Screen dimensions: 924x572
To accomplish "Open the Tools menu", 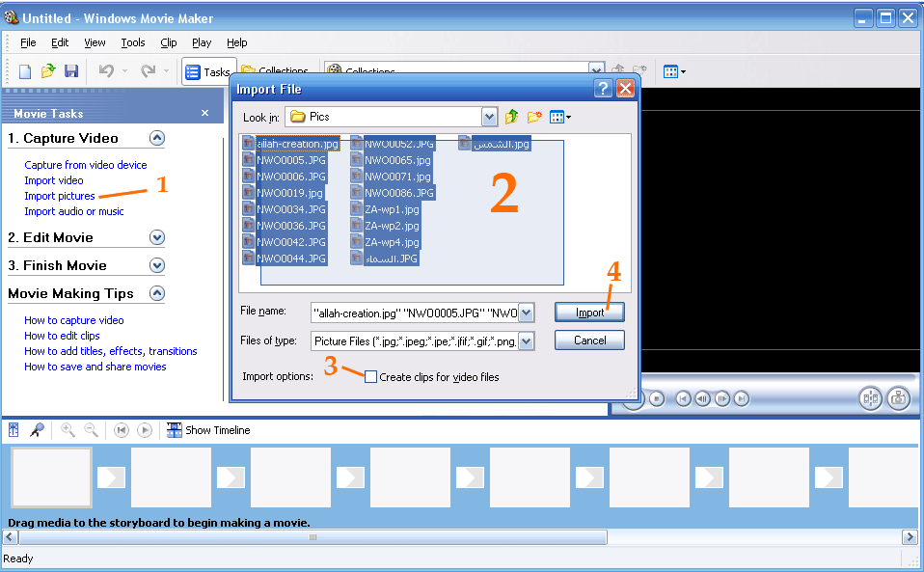I will 132,42.
